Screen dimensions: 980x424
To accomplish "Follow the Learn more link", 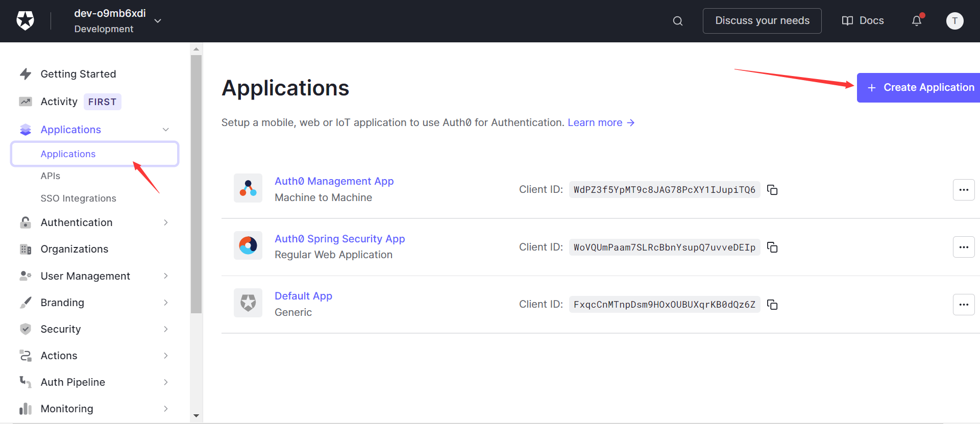I will pyautogui.click(x=601, y=122).
